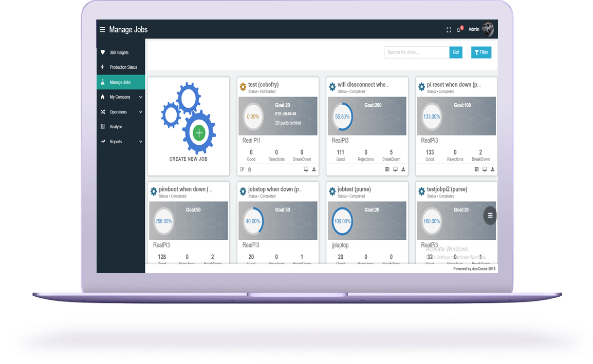Open details list for pi reset job

[x=476, y=169]
